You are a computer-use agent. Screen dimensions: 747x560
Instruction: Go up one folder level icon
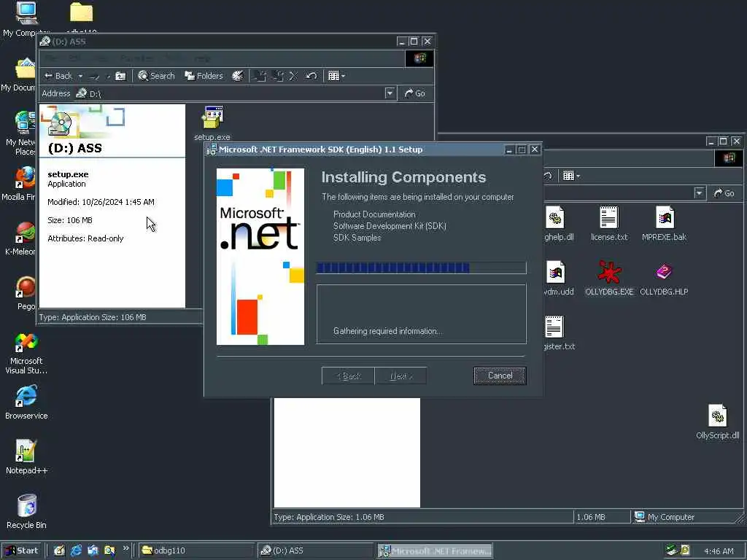point(120,76)
